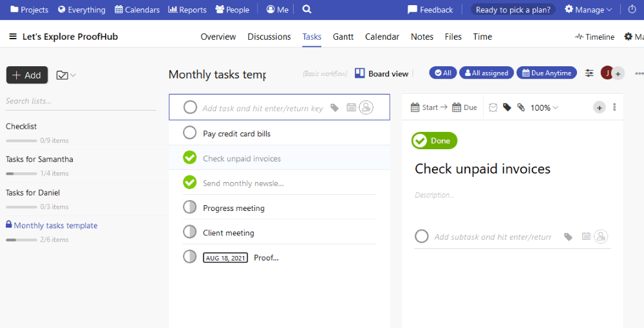Click the user avatar J
644x328 pixels.
(607, 73)
